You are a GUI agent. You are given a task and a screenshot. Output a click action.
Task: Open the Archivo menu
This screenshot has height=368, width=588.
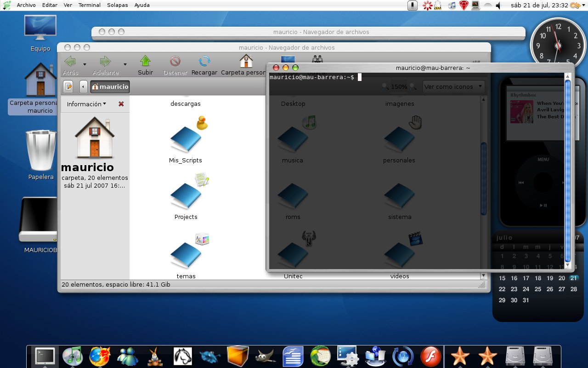coord(26,5)
